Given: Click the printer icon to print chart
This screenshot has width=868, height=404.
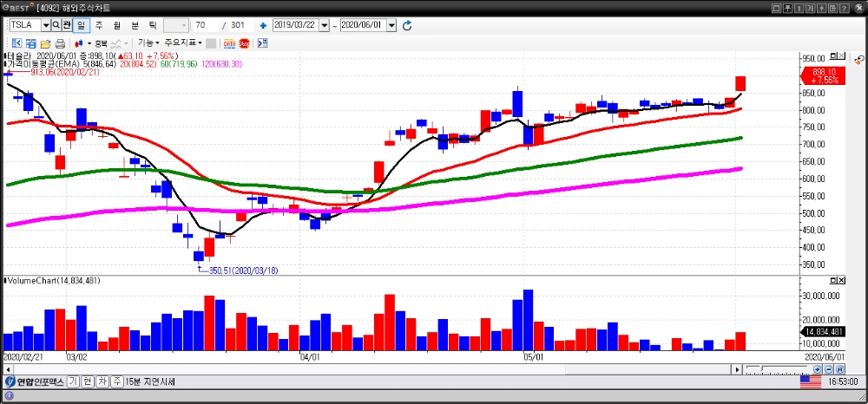Looking at the screenshot, I should tap(60, 42).
